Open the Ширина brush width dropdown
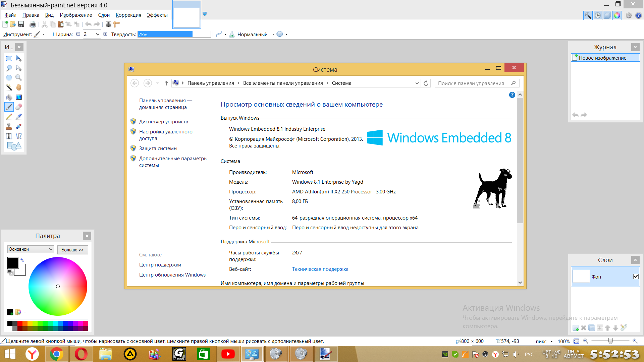The image size is (644, 362). (x=98, y=34)
